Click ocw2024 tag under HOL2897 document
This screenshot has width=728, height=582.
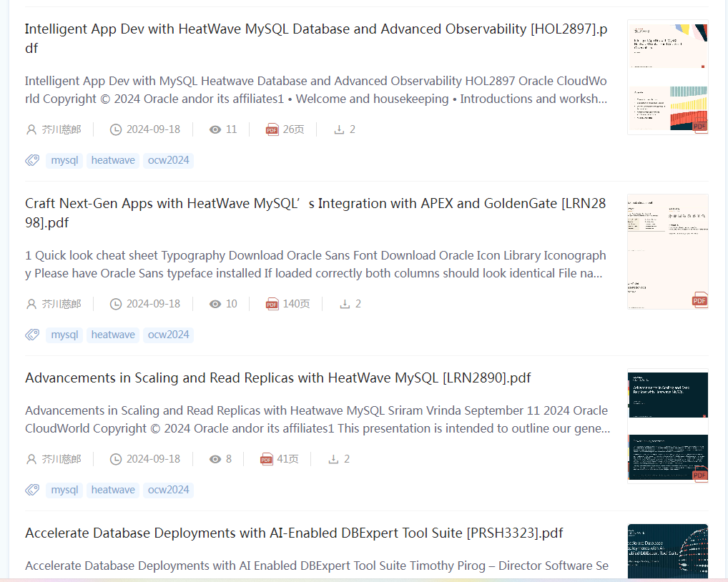coord(169,161)
